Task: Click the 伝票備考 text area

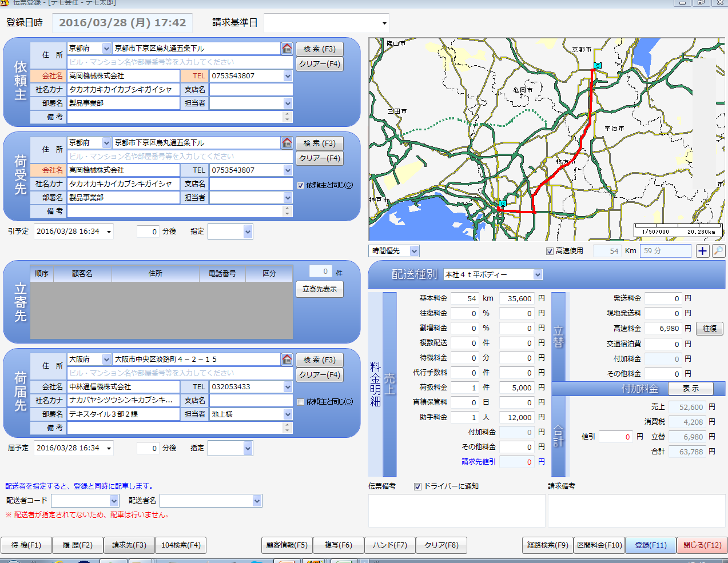Action: click(x=456, y=510)
